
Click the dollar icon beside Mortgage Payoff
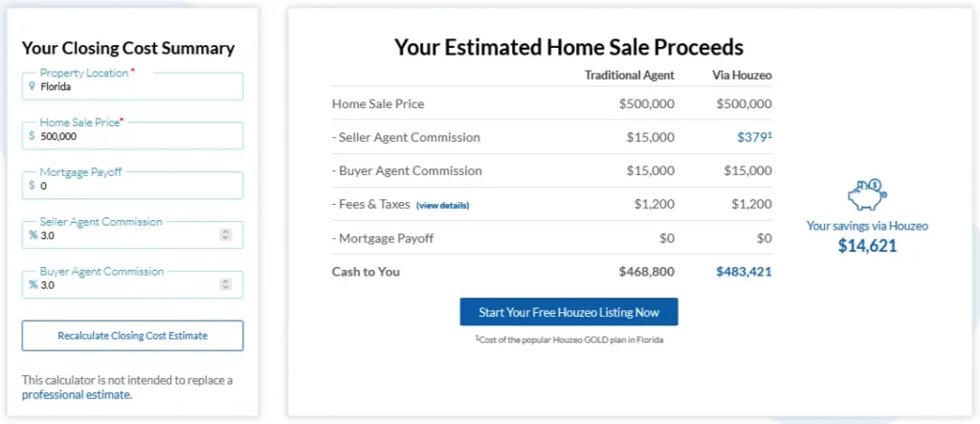(x=32, y=186)
